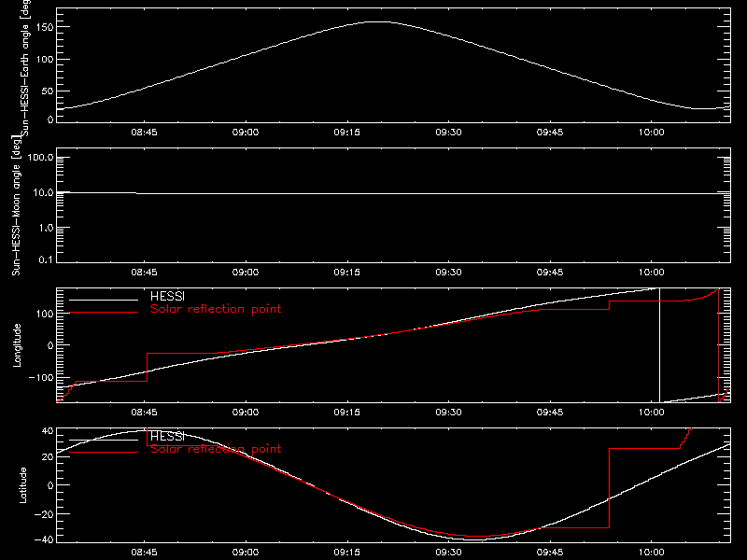Select HESSI legend label in Longitude plot
This screenshot has width=747, height=560.
click(x=167, y=296)
